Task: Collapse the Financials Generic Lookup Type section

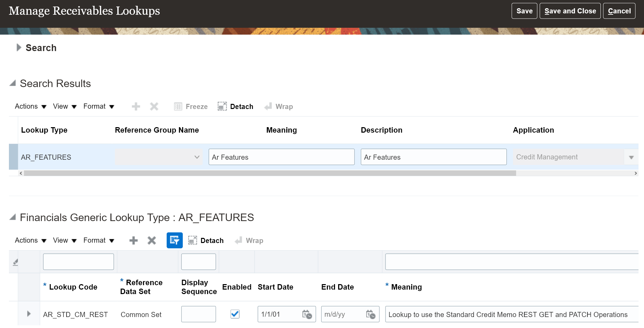Action: 13,217
